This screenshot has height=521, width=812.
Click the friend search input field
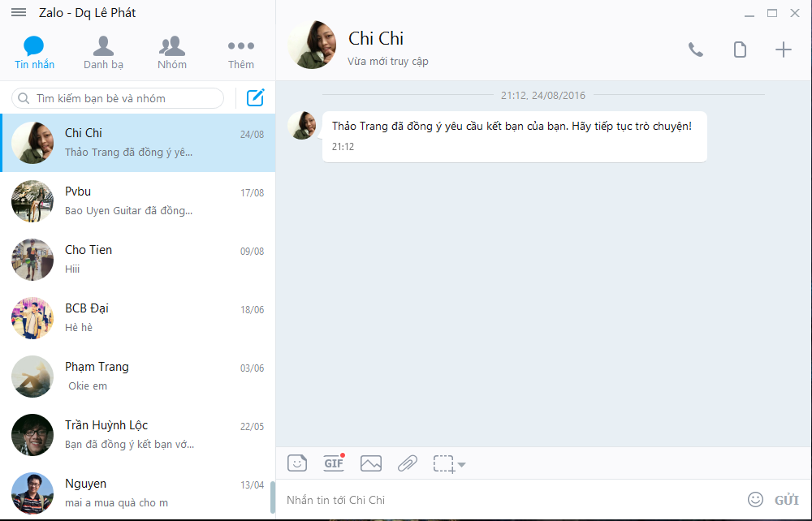[114, 97]
